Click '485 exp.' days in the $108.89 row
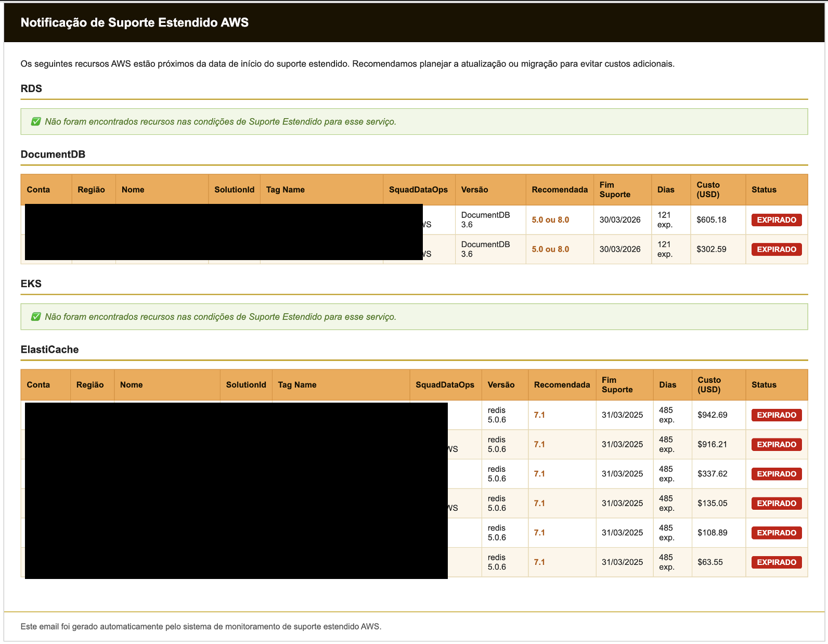This screenshot has height=644, width=828. pyautogui.click(x=667, y=533)
